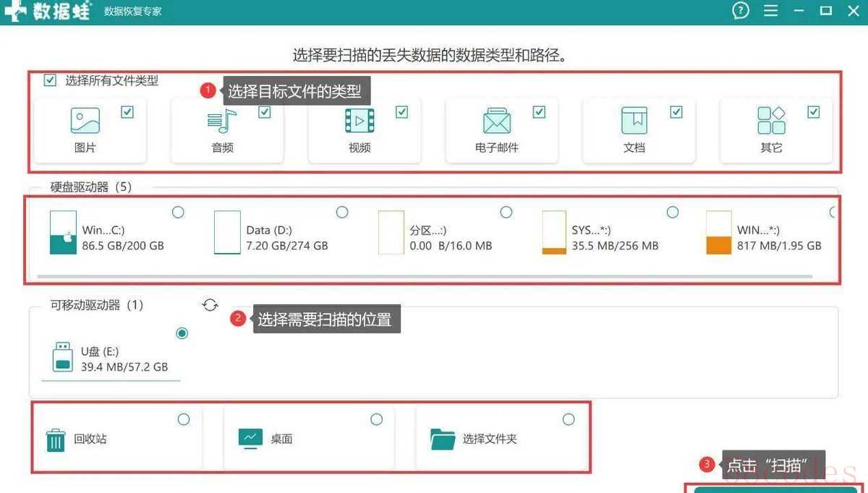868x493 pixels.
Task: Select the Data (D:) radio button
Action: 342,212
